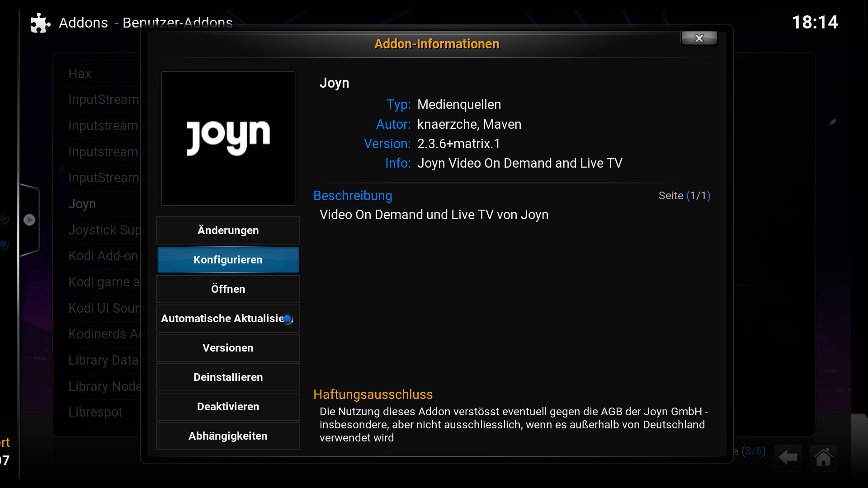This screenshot has width=868, height=488.
Task: Click the version text 2.3.6+matrix.1
Action: tap(459, 144)
